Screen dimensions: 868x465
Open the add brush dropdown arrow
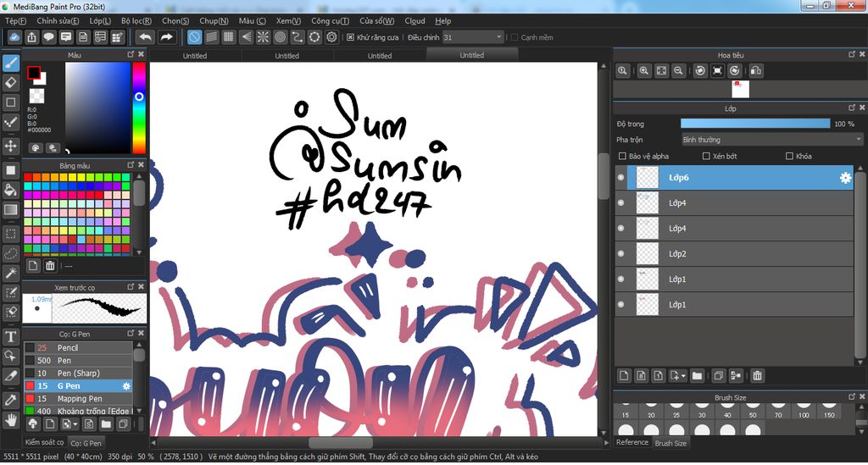[75, 424]
